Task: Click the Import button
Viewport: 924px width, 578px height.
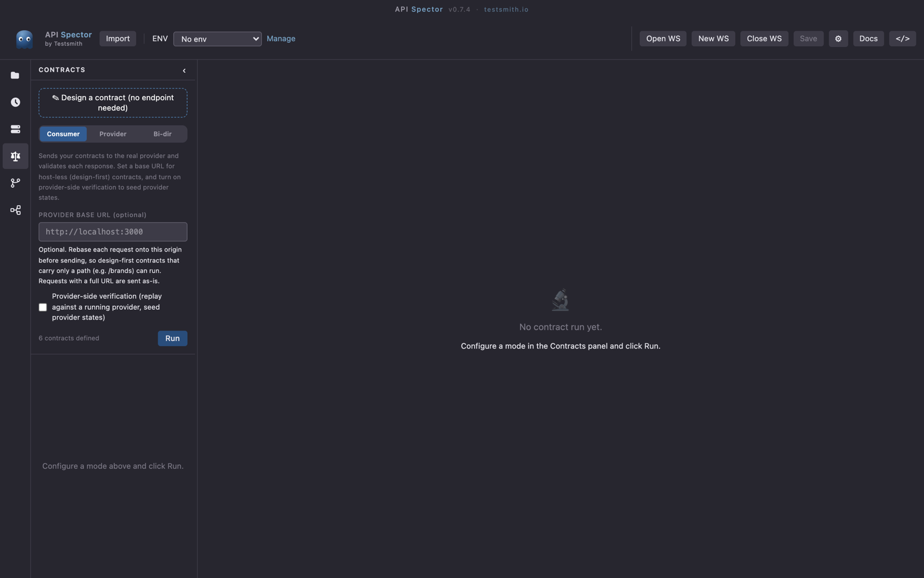Action: point(118,39)
